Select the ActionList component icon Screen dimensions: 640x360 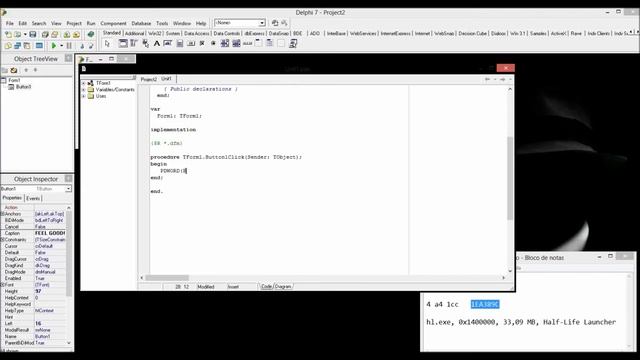coord(293,43)
